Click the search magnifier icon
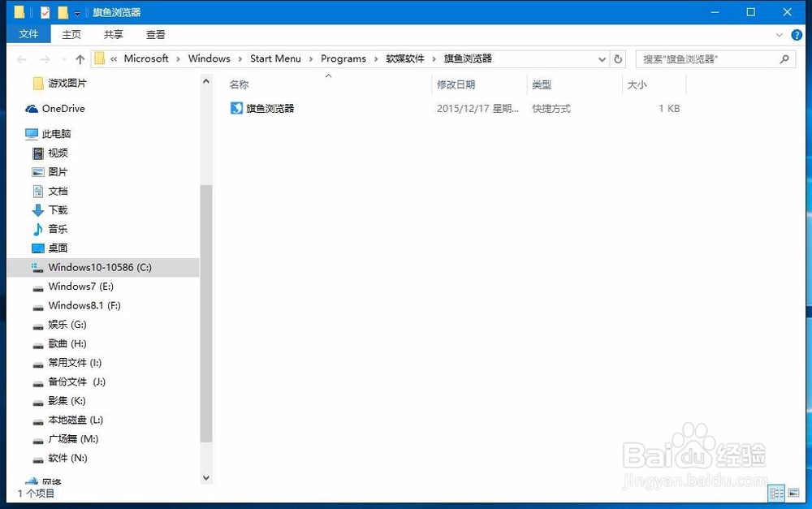The width and height of the screenshot is (812, 509). point(784,59)
